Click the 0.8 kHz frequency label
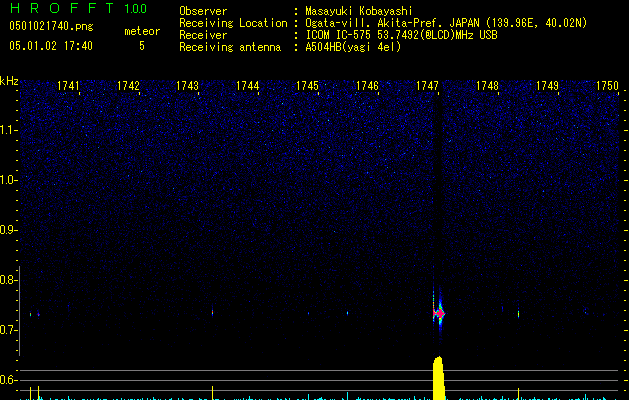Screen dimensions: 629x400 pyautogui.click(x=8, y=280)
